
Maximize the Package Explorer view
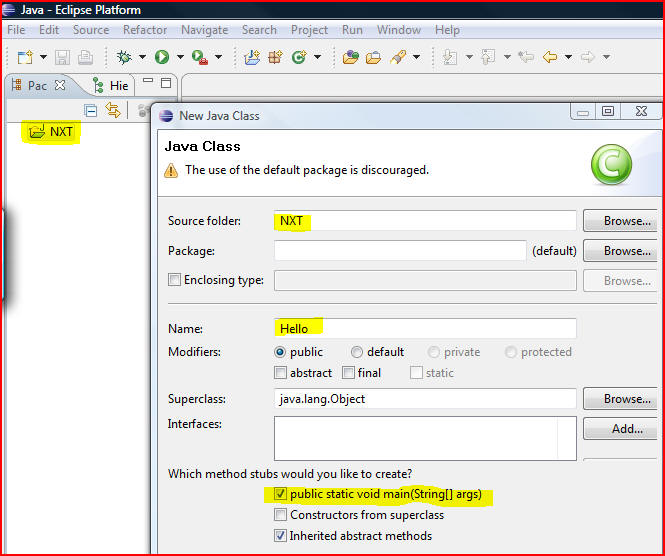(x=166, y=83)
